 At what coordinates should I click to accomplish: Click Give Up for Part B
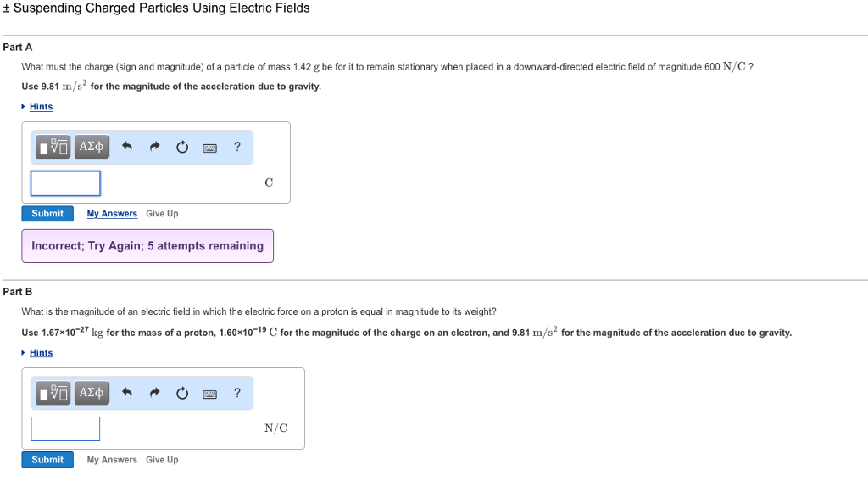click(x=161, y=459)
